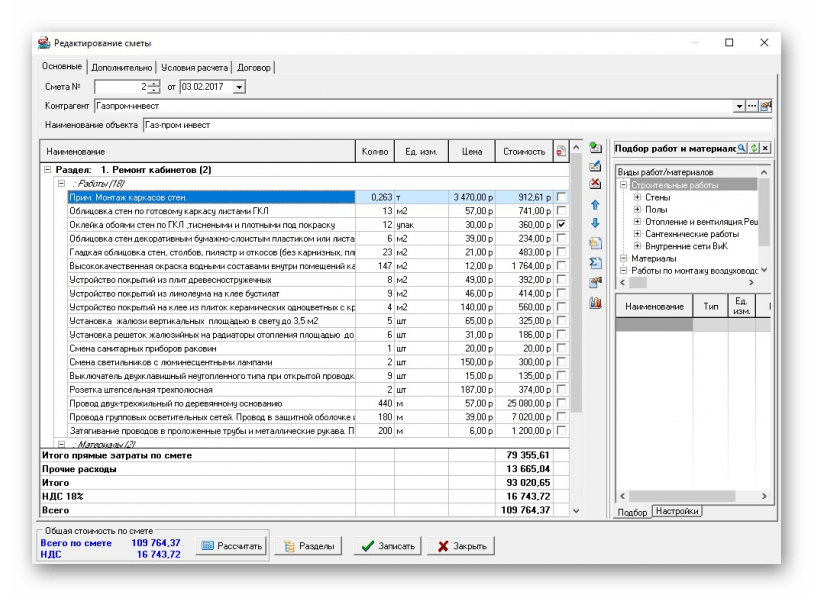Viewport: 813px width, 596px height.
Task: Toggle checkbox for row costing 234,00 р
Action: click(561, 238)
